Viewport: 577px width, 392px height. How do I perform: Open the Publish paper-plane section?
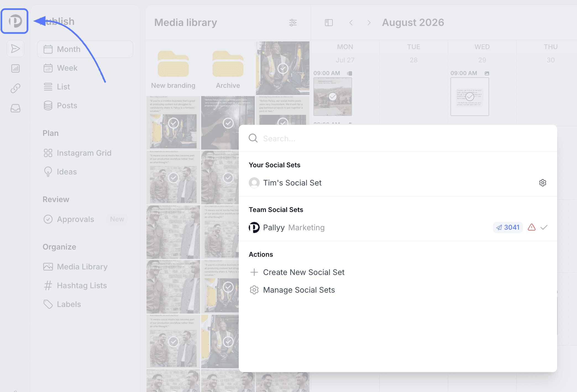click(15, 49)
